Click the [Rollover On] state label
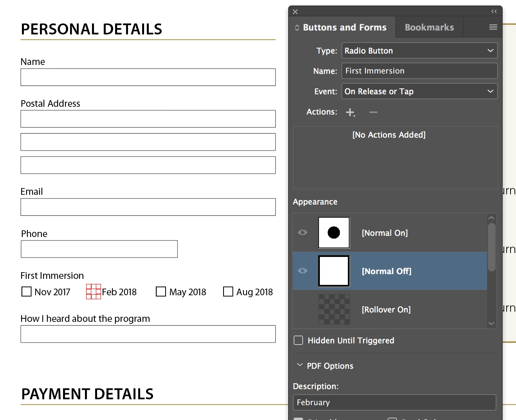Viewport: 516px width, 420px height. (x=386, y=310)
